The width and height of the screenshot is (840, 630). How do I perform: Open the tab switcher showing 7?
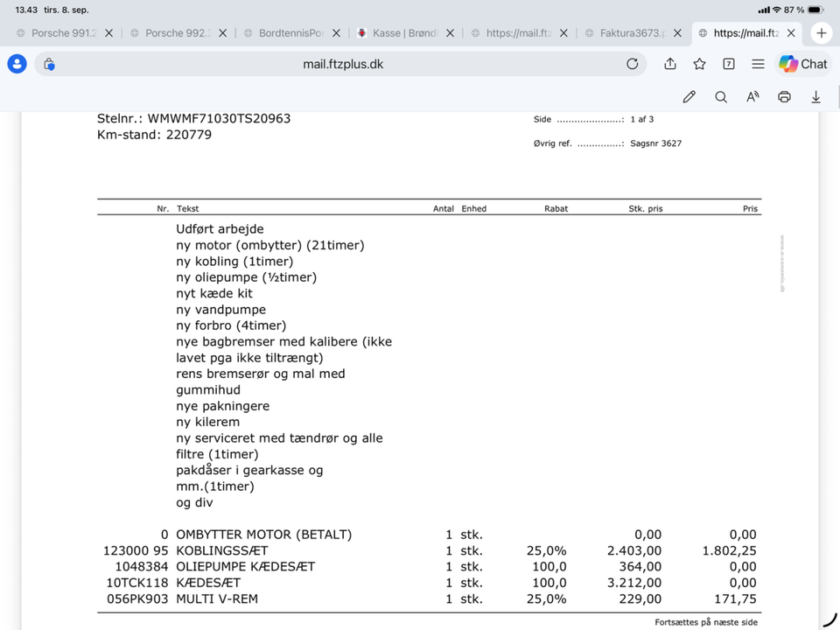729,64
